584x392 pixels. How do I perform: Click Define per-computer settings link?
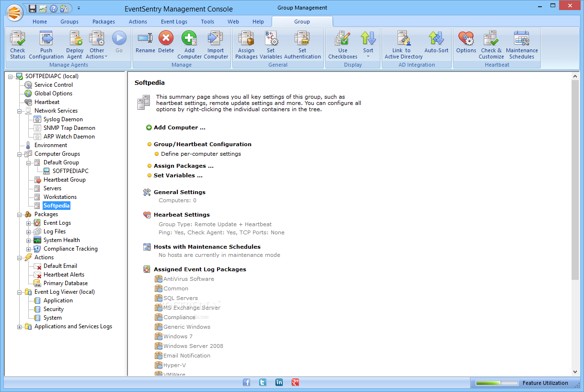(201, 154)
